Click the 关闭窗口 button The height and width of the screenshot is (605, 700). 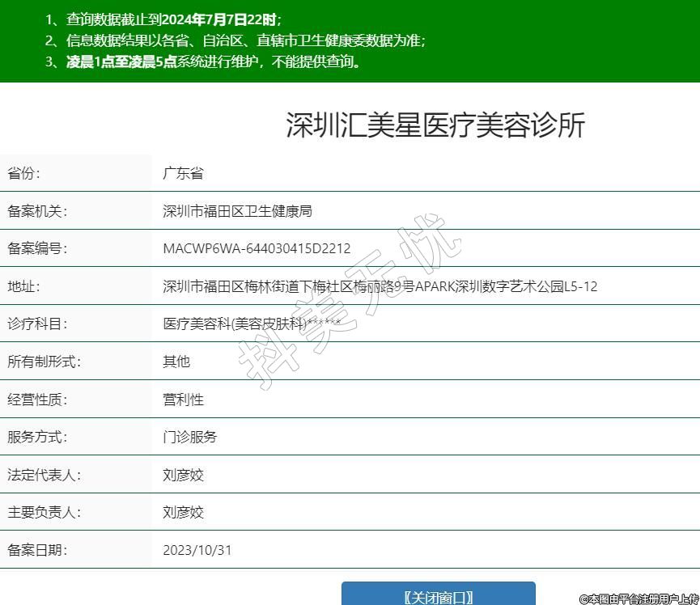point(438,596)
